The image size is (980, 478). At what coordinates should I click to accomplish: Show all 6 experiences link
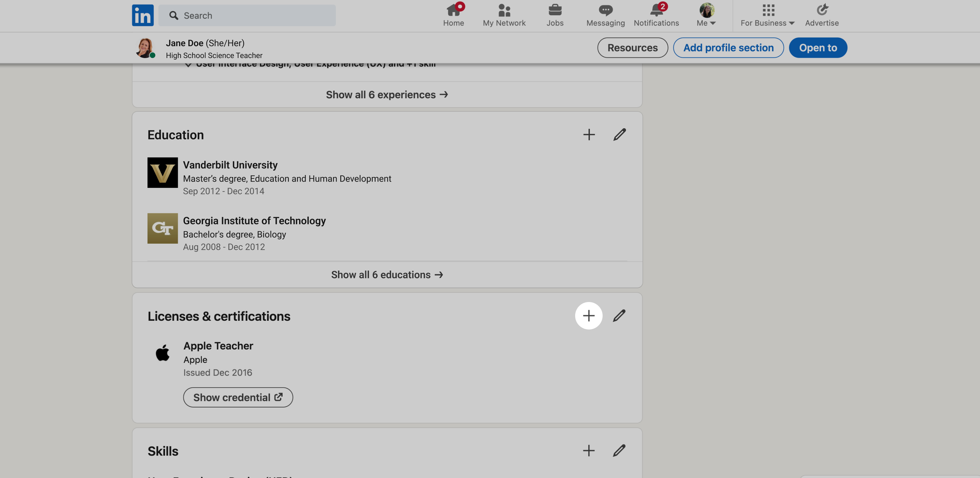387,95
